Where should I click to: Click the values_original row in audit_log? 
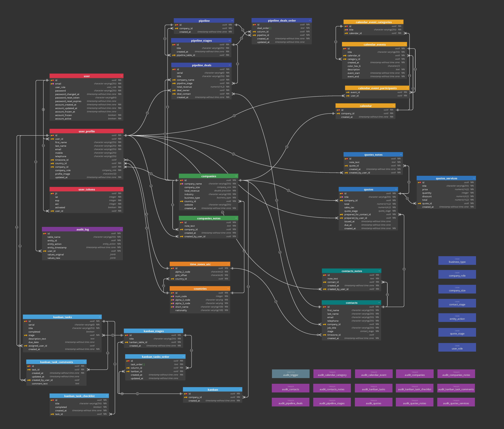82,255
